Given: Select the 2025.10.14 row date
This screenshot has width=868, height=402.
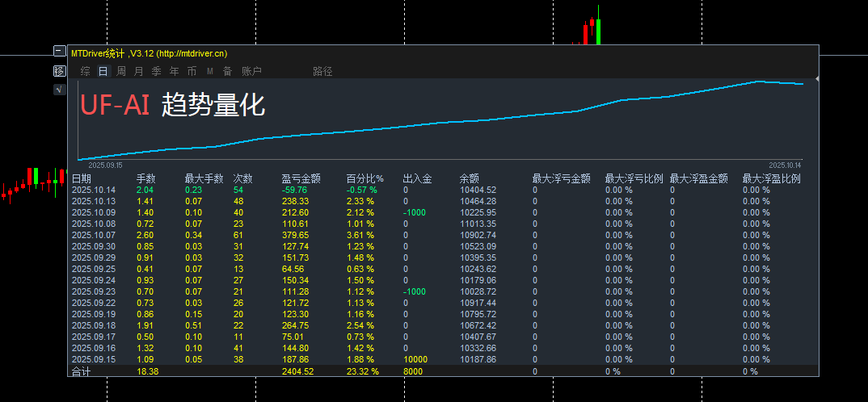Looking at the screenshot, I should pyautogui.click(x=94, y=190).
